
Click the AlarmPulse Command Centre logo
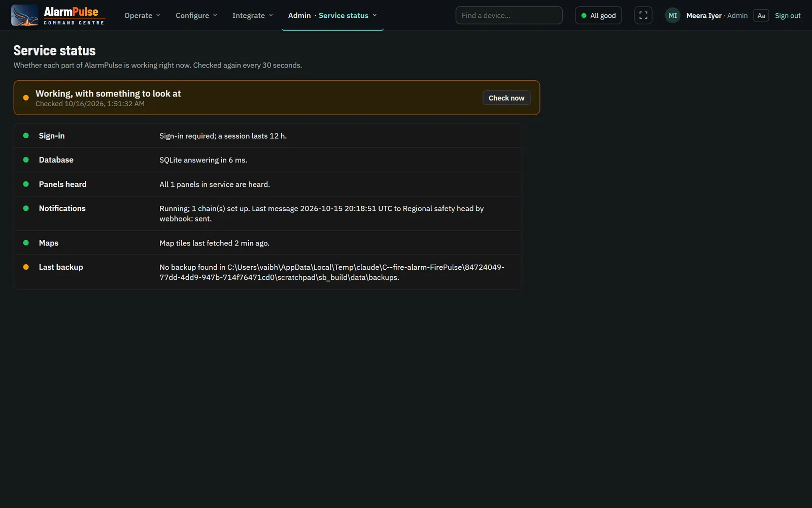pyautogui.click(x=58, y=15)
